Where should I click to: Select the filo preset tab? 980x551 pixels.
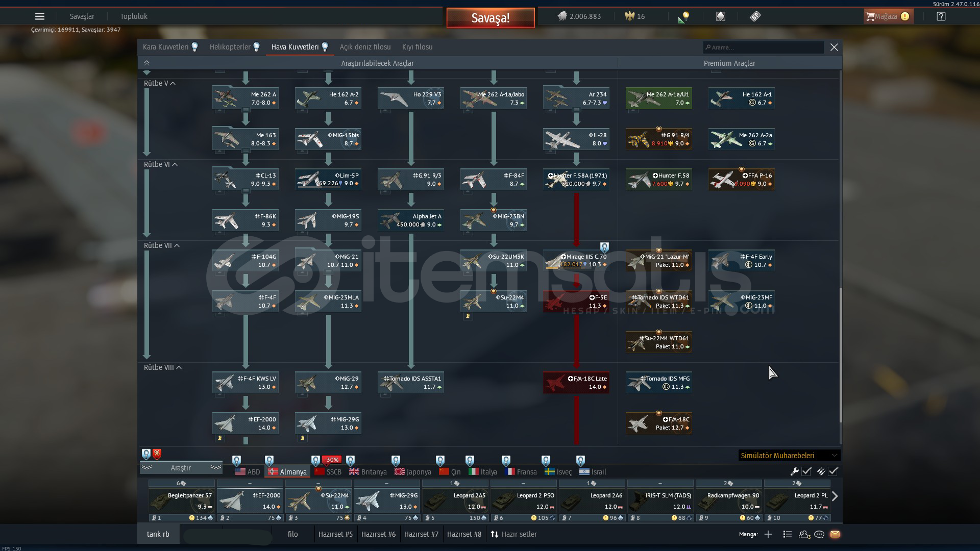pyautogui.click(x=292, y=534)
